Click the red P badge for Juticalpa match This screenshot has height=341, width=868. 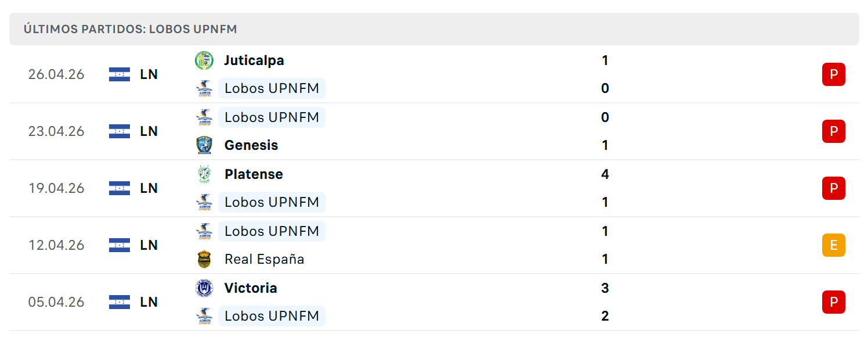pos(834,74)
